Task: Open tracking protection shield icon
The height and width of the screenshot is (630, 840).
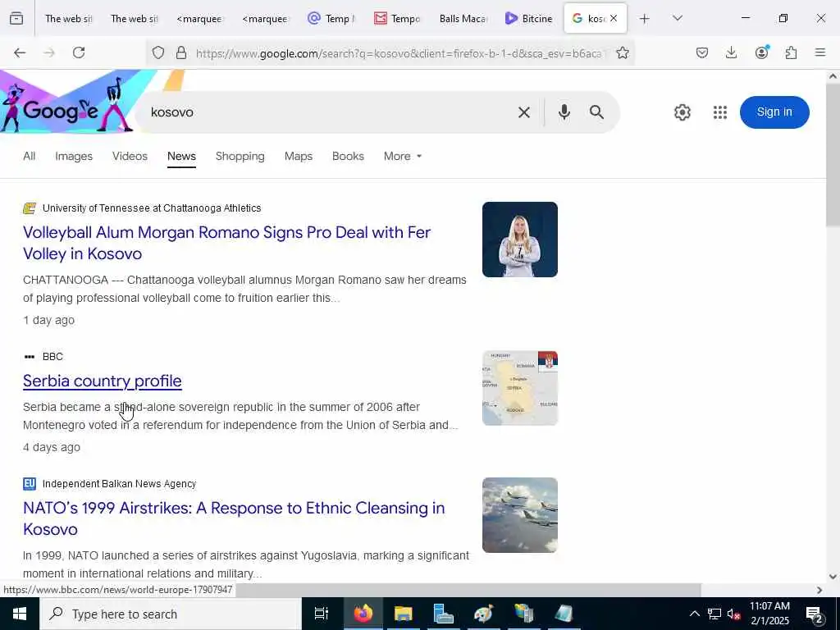Action: point(158,52)
